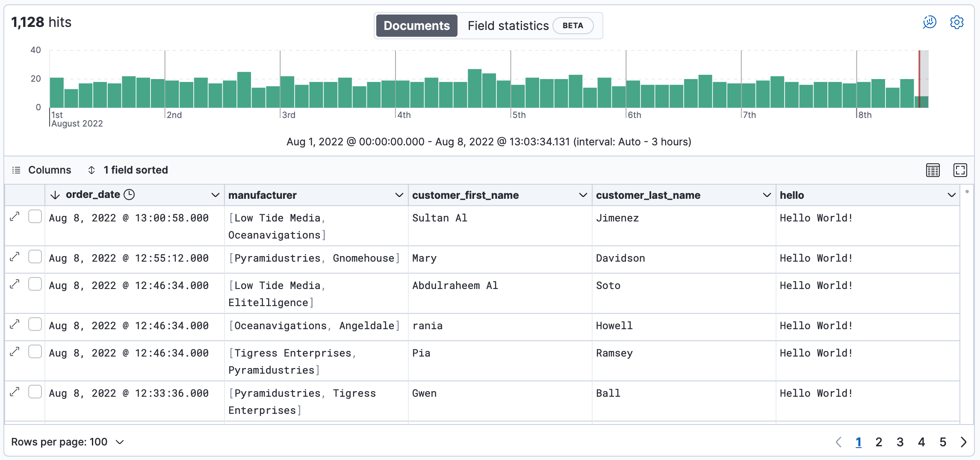Open the chart visualization editor
Viewport: 980px width, 460px height.
[x=929, y=22]
